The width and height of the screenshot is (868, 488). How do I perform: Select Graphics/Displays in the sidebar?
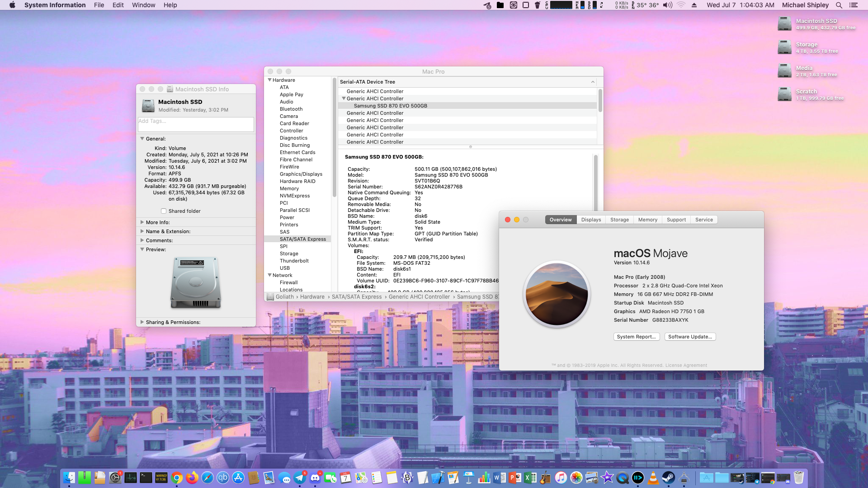(301, 174)
